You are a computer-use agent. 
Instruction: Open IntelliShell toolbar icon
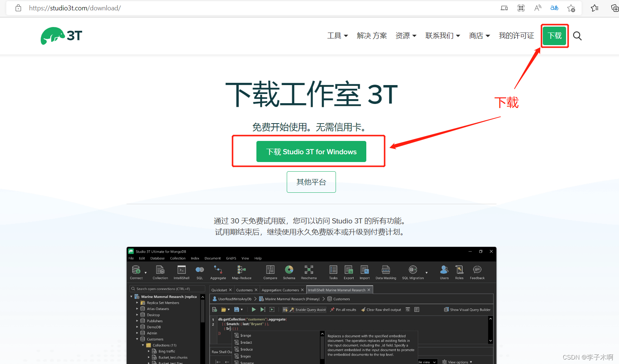tap(181, 272)
